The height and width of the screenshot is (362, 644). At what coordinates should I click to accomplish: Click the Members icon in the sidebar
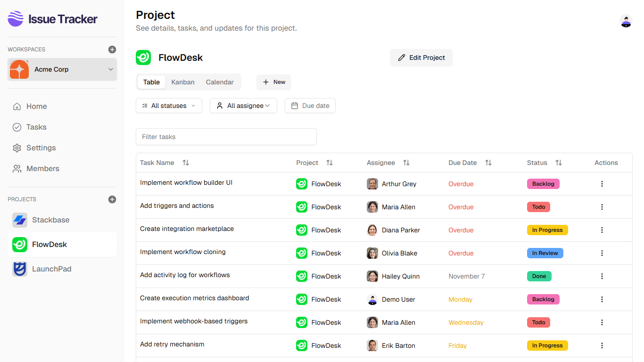tap(17, 168)
